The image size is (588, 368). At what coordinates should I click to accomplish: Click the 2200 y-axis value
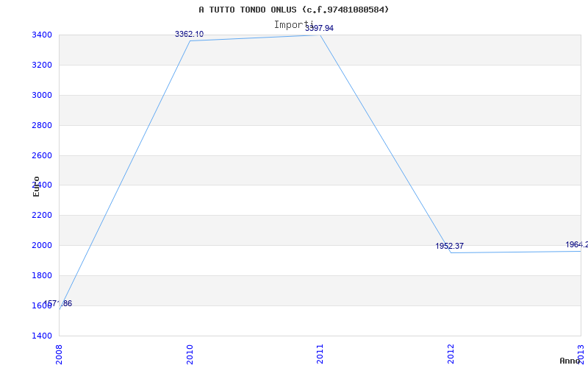pyautogui.click(x=42, y=216)
